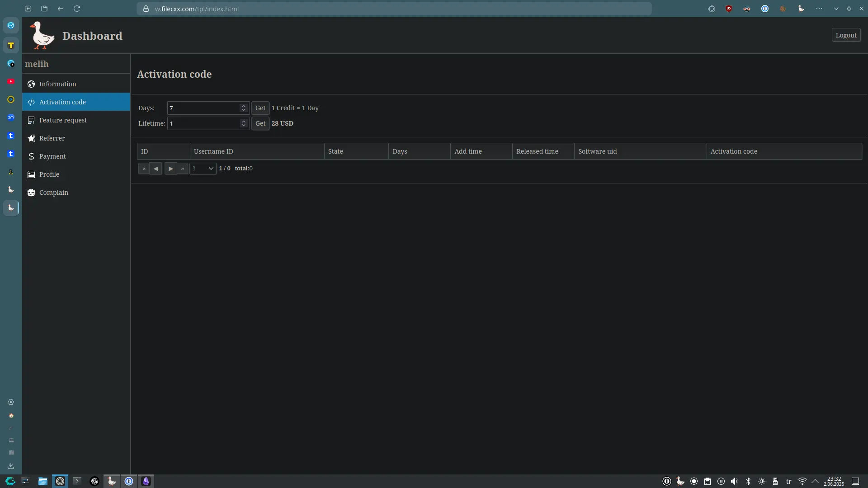This screenshot has height=488, width=868.
Task: Click the browser address bar
Action: tap(394, 9)
